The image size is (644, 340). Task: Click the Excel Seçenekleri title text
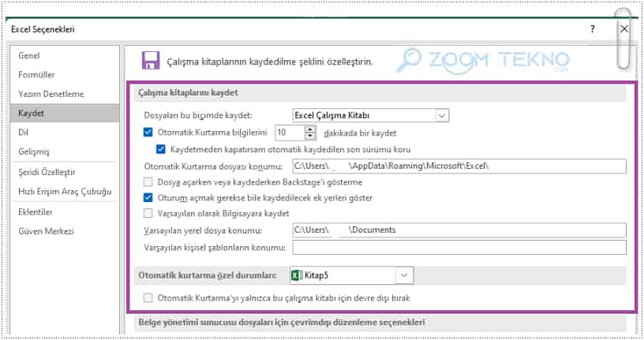point(43,29)
